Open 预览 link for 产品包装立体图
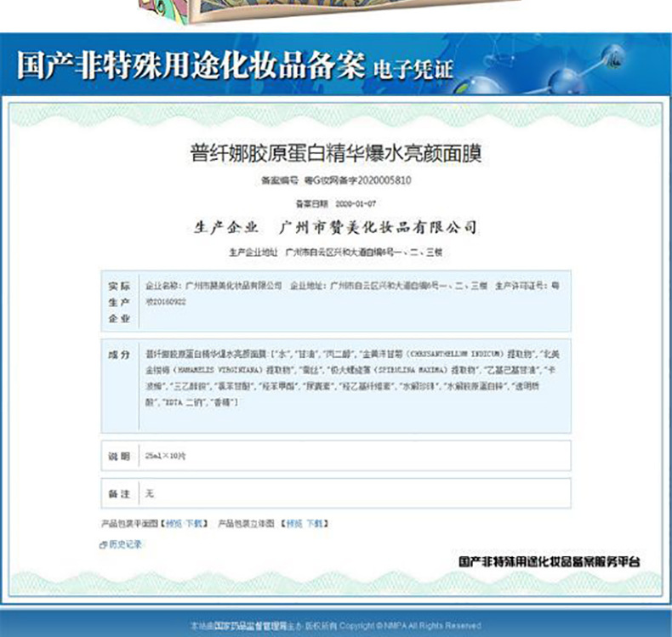Screen dimensions: 672x637 (294, 524)
